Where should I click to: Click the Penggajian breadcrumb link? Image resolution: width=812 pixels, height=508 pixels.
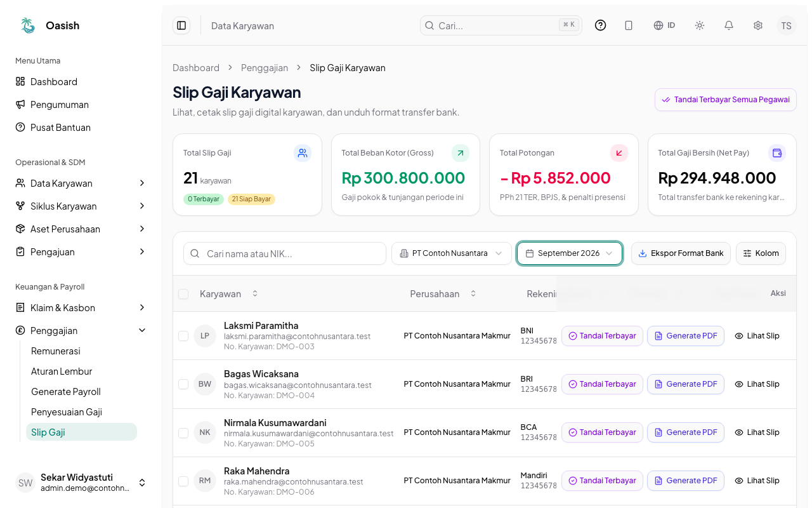click(265, 68)
